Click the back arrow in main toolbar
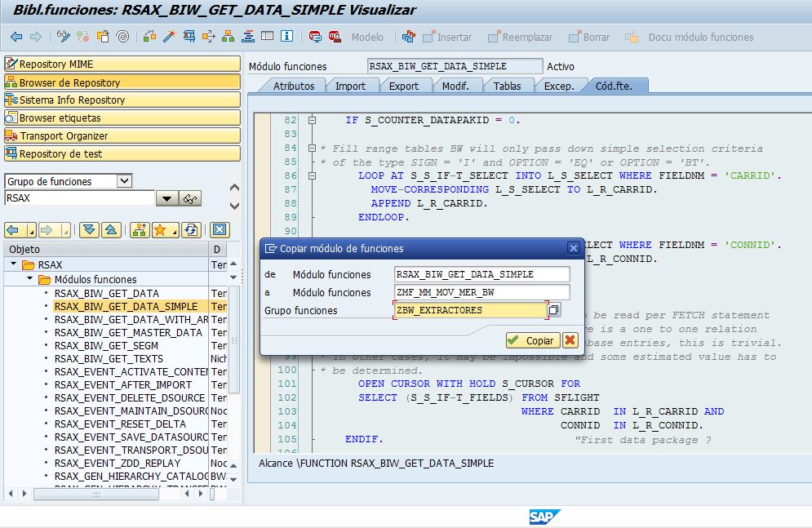Image resolution: width=812 pixels, height=528 pixels. coord(16,37)
